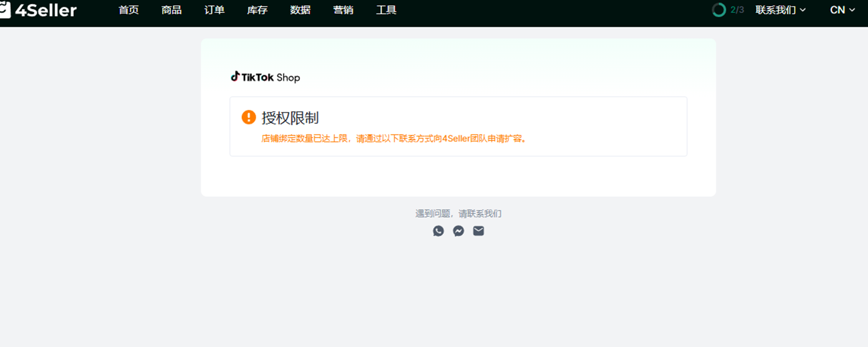
Task: Open the 营销 menu
Action: click(x=343, y=10)
